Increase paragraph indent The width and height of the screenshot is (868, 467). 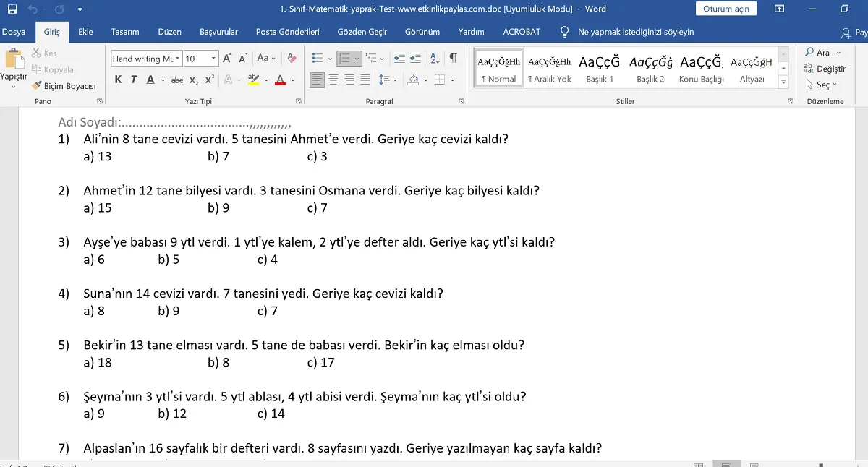tap(415, 59)
